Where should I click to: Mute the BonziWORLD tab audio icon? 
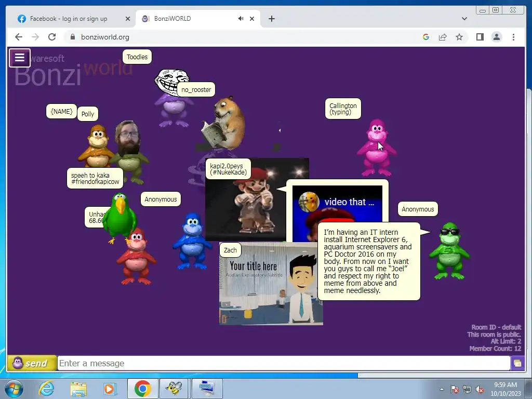pos(241,19)
